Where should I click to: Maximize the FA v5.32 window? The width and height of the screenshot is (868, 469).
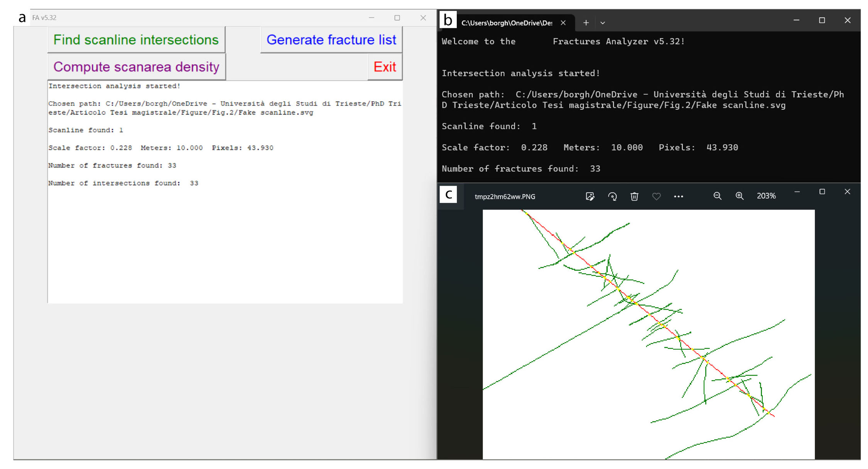tap(397, 18)
